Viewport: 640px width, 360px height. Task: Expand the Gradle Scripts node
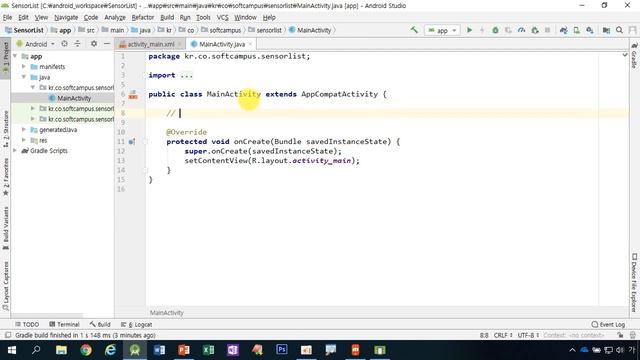tap(16, 151)
